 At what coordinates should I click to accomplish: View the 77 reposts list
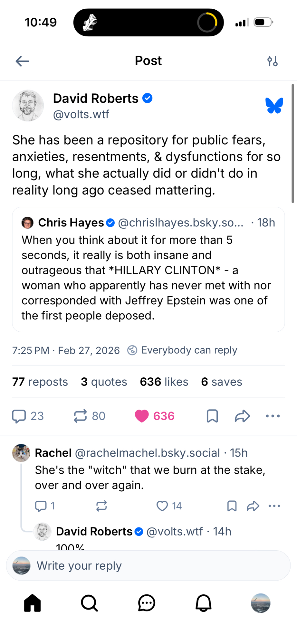[x=40, y=382]
